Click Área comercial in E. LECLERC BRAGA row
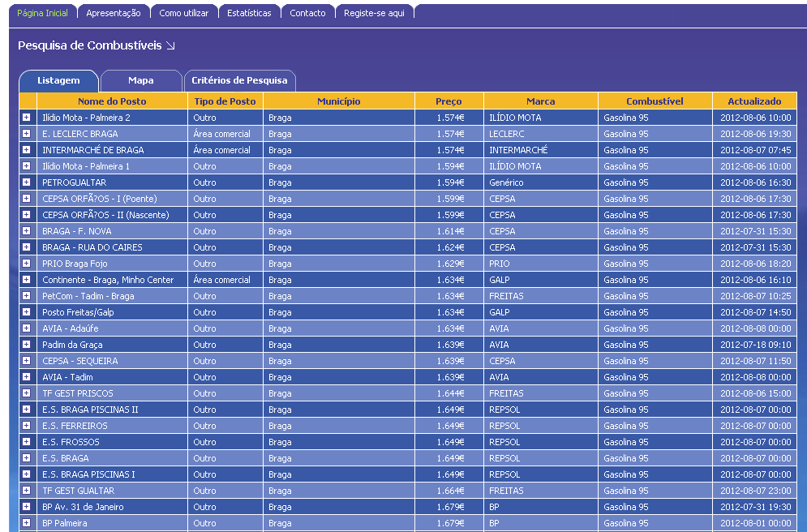The image size is (807, 532). 221,134
